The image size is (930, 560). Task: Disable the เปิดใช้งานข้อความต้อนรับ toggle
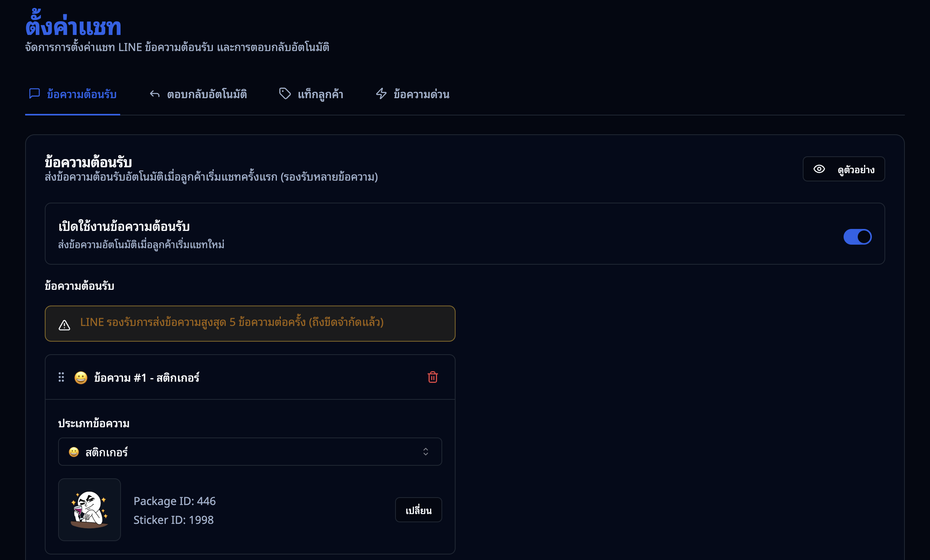(x=857, y=237)
